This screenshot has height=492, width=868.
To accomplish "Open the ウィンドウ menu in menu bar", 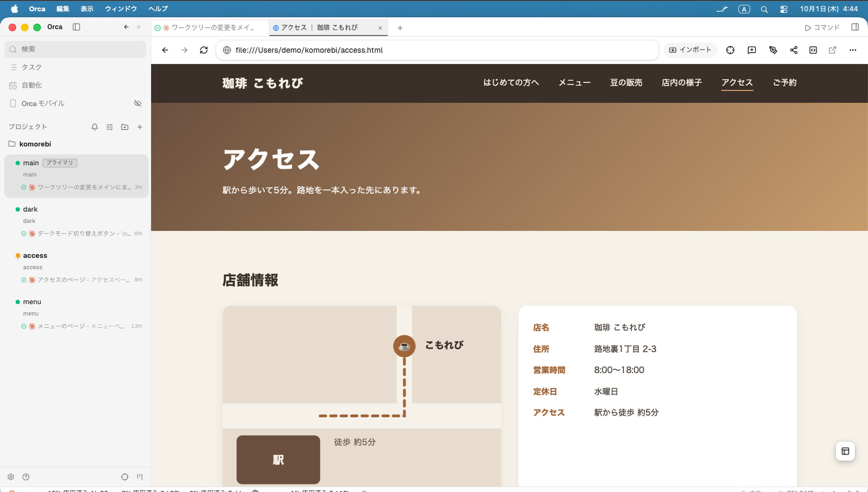I will point(121,9).
